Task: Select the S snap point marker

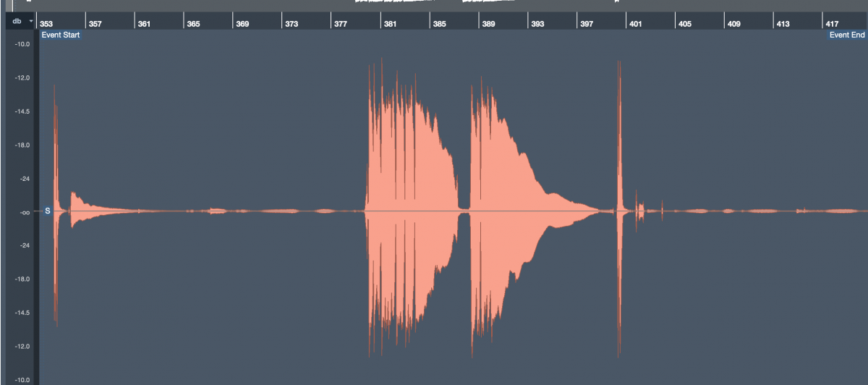Action: click(x=48, y=211)
